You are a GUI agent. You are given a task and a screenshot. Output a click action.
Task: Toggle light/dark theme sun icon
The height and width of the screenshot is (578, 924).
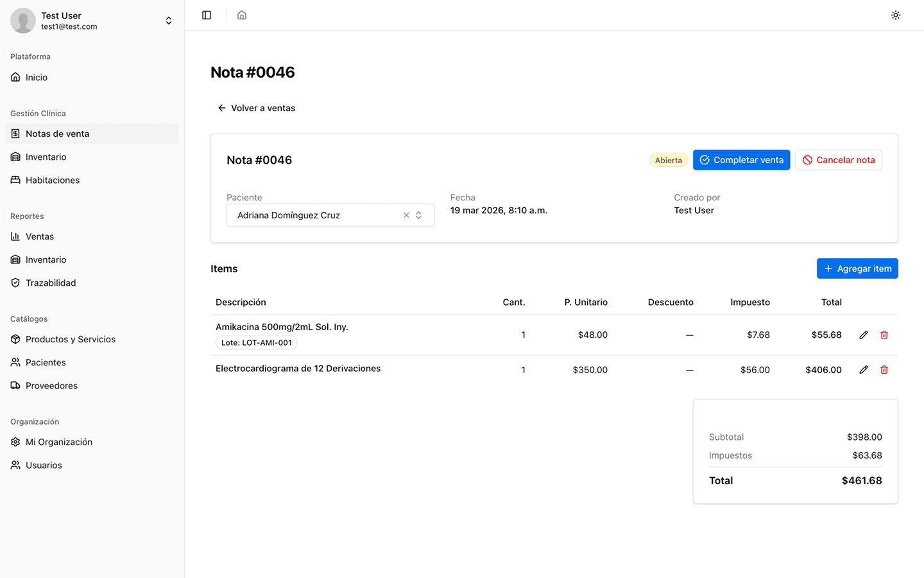click(x=895, y=15)
